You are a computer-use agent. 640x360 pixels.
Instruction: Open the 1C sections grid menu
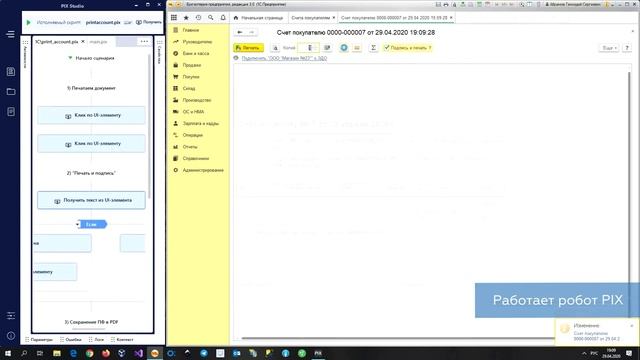click(x=174, y=18)
